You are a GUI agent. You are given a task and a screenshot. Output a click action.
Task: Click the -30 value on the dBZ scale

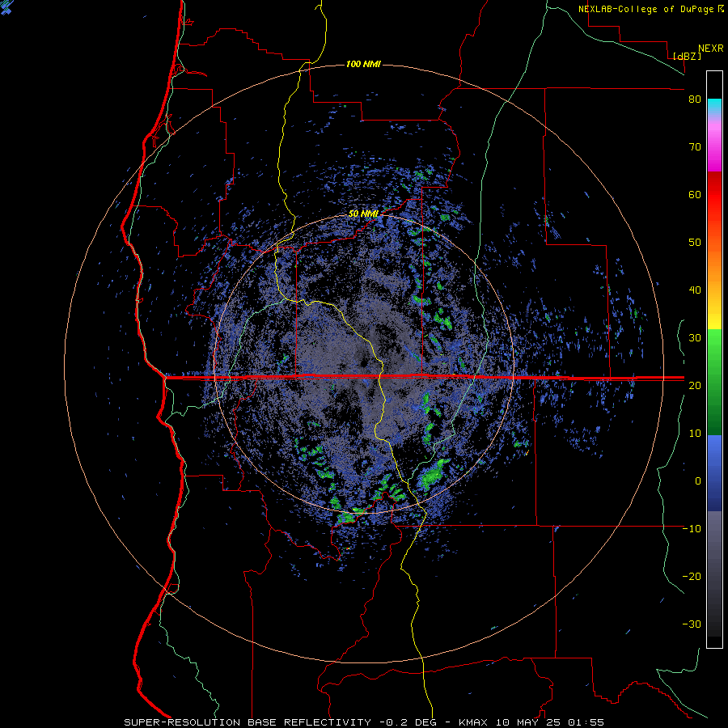(692, 624)
